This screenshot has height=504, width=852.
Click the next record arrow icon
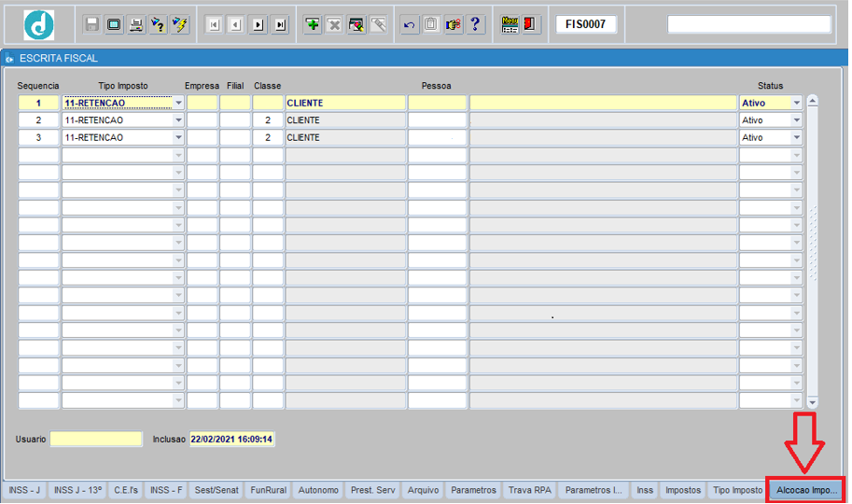pos(258,25)
